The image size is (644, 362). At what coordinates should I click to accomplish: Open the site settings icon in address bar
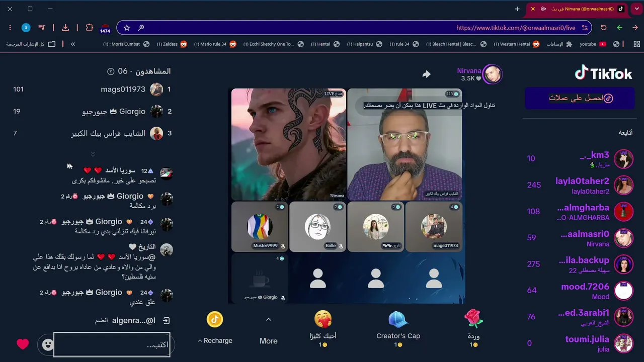pos(585,28)
